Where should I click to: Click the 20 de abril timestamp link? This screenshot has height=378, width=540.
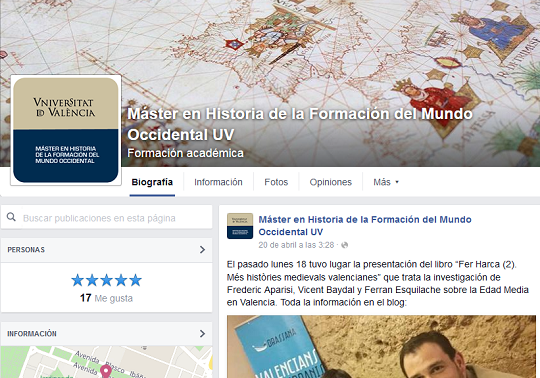pos(296,245)
